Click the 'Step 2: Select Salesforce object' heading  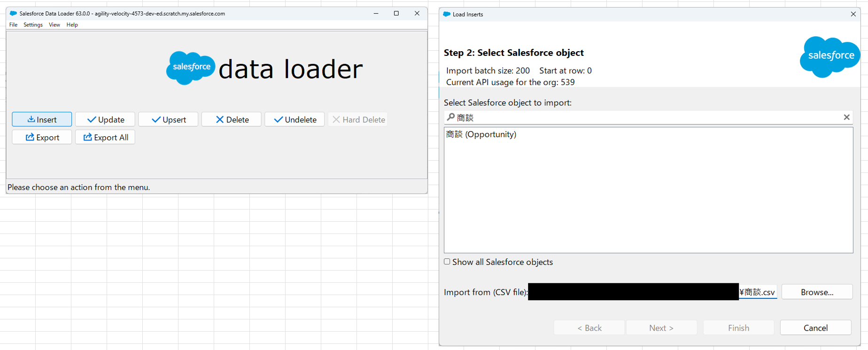click(x=513, y=53)
